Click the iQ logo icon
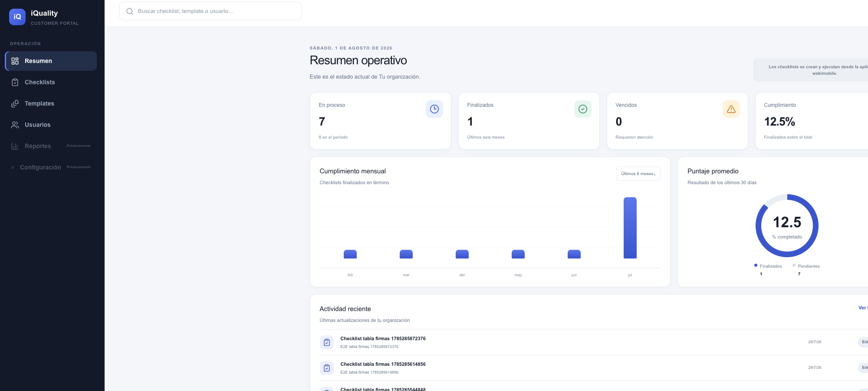 pos(17,17)
